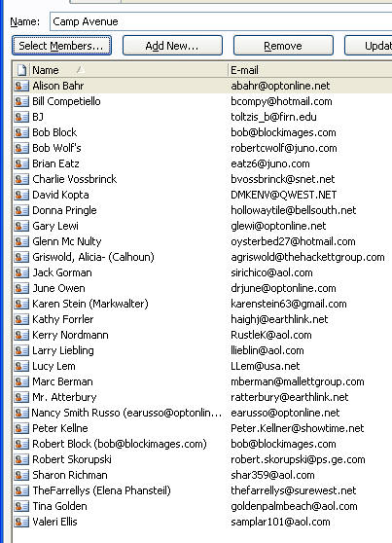The height and width of the screenshot is (543, 392).
Task: Click contact icon next to Jack Gorman
Action: point(21,272)
